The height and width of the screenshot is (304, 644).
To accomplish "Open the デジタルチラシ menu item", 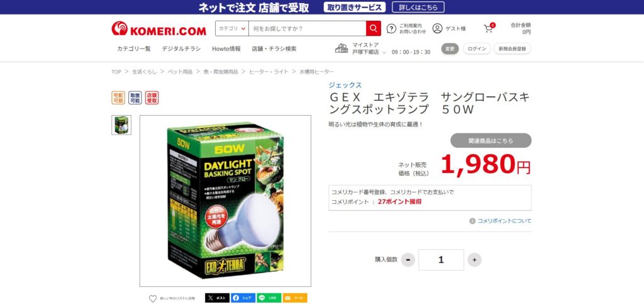I will [181, 48].
